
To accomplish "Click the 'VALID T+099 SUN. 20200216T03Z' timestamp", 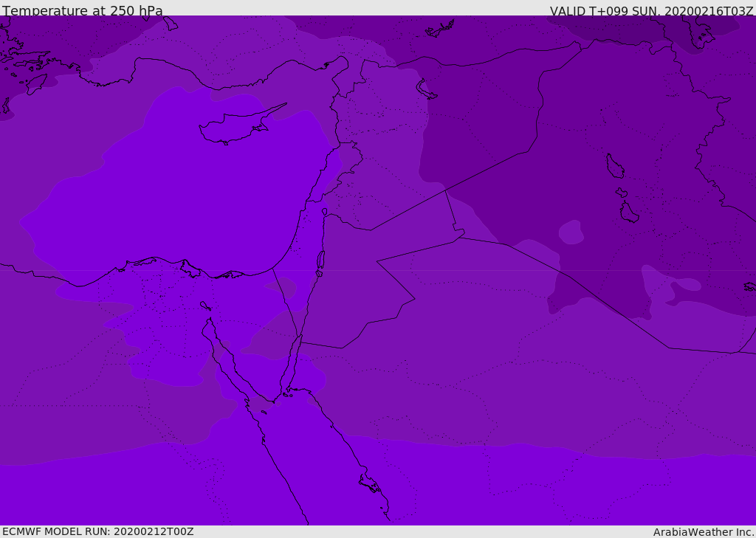I will coord(651,11).
